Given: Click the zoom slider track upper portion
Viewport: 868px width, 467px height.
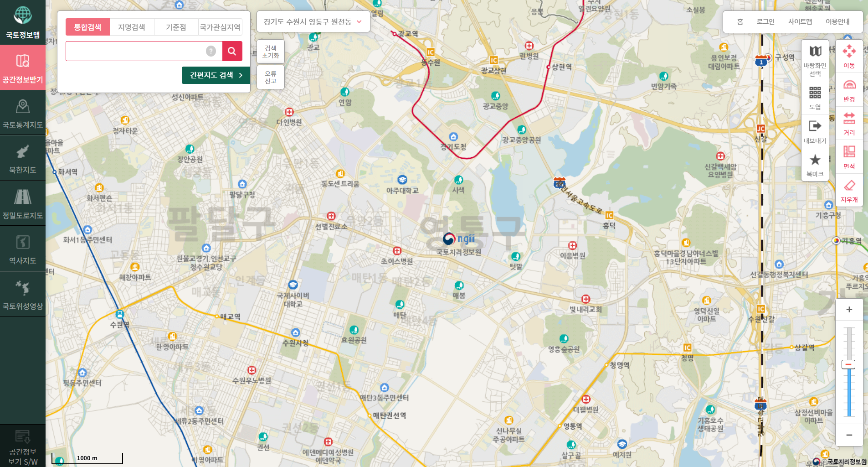Looking at the screenshot, I should (x=849, y=343).
